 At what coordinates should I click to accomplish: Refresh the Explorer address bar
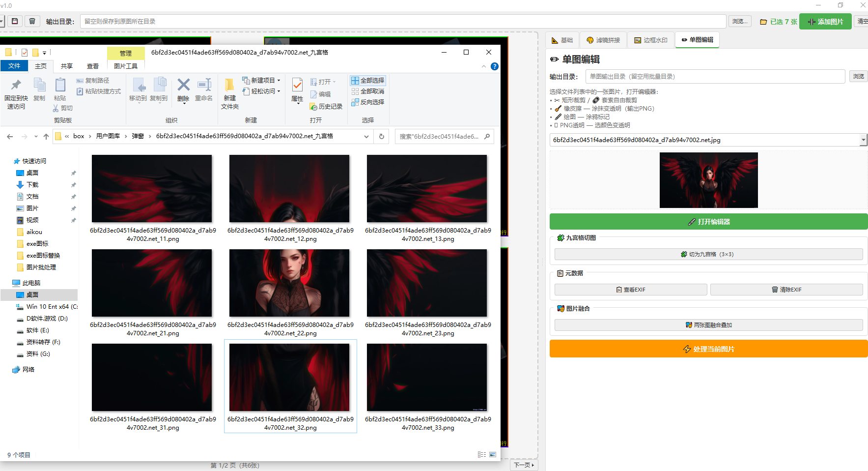click(382, 136)
